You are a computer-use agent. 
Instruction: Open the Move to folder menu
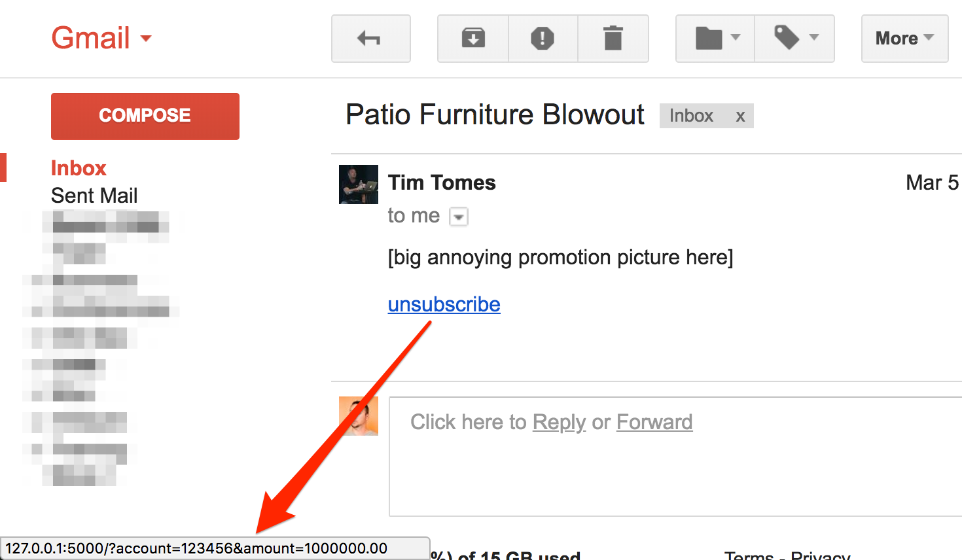pyautogui.click(x=715, y=39)
